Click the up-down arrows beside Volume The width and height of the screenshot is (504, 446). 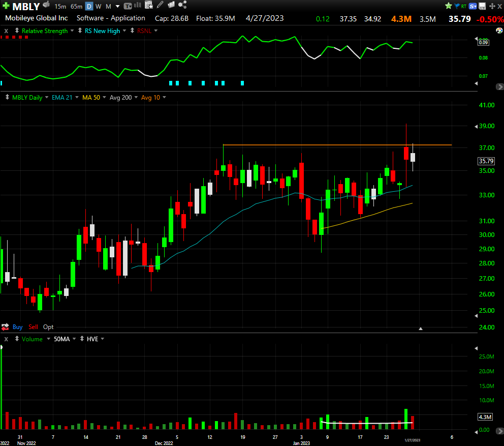pos(17,339)
